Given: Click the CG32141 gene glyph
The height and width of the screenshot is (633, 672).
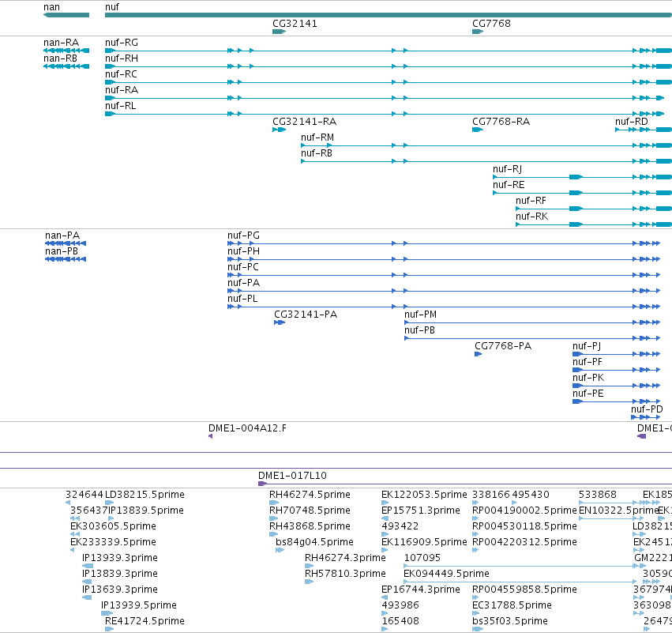Looking at the screenshot, I should point(279,32).
